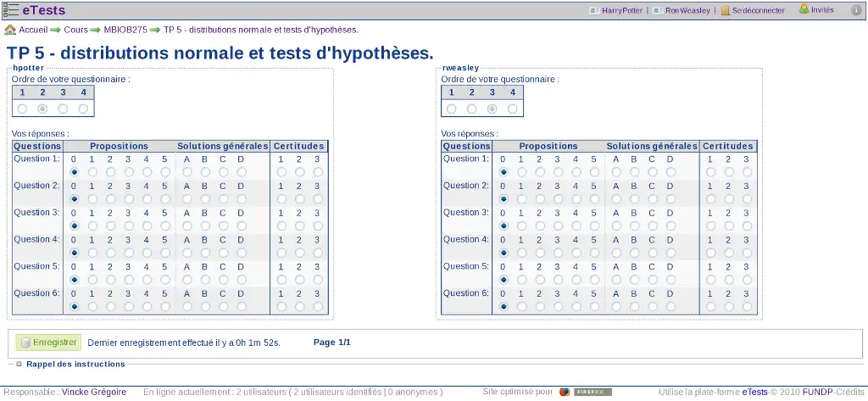Click the RonWeasley user card icon
Screen dimensions: 868x401
coord(658,10)
